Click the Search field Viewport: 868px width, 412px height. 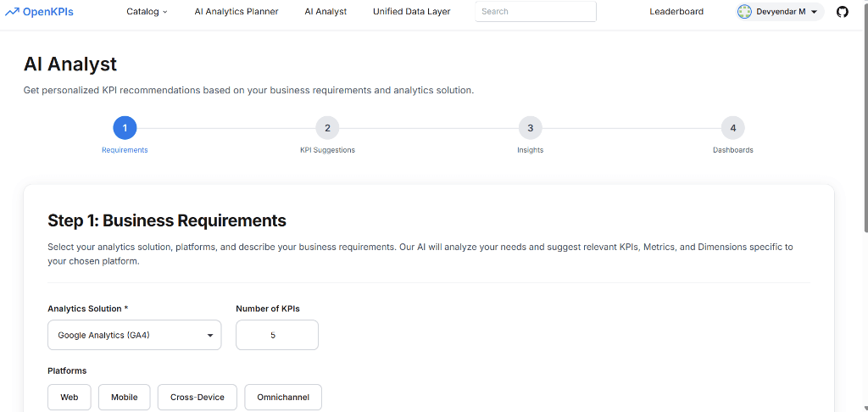[x=536, y=11]
